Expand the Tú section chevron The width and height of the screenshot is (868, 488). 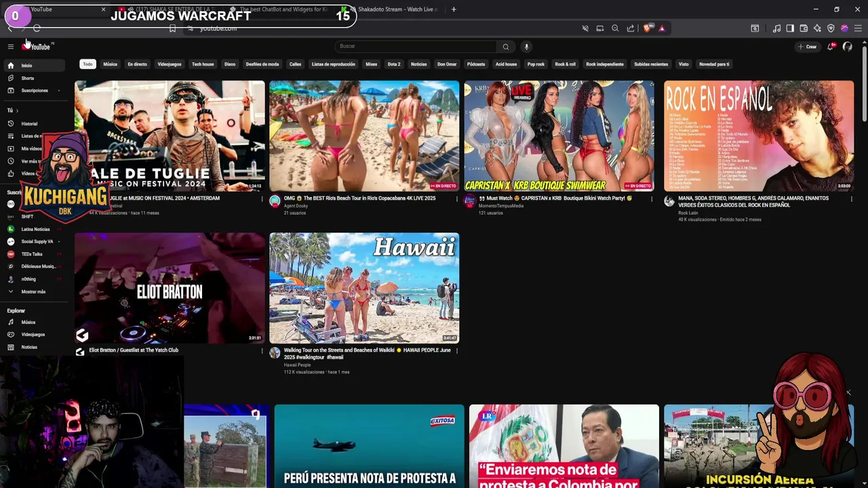(x=17, y=110)
